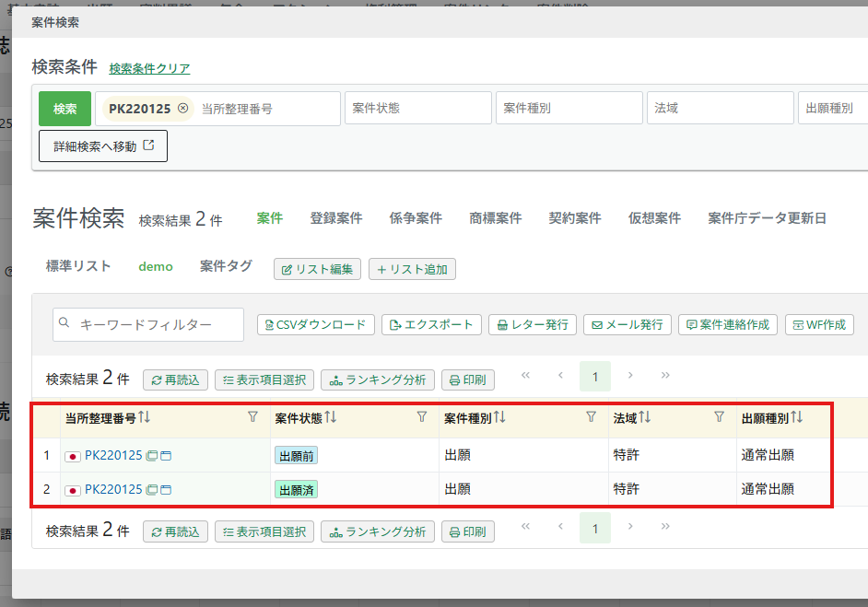
Task: Open the 案件種別 search condition field
Action: click(x=569, y=108)
